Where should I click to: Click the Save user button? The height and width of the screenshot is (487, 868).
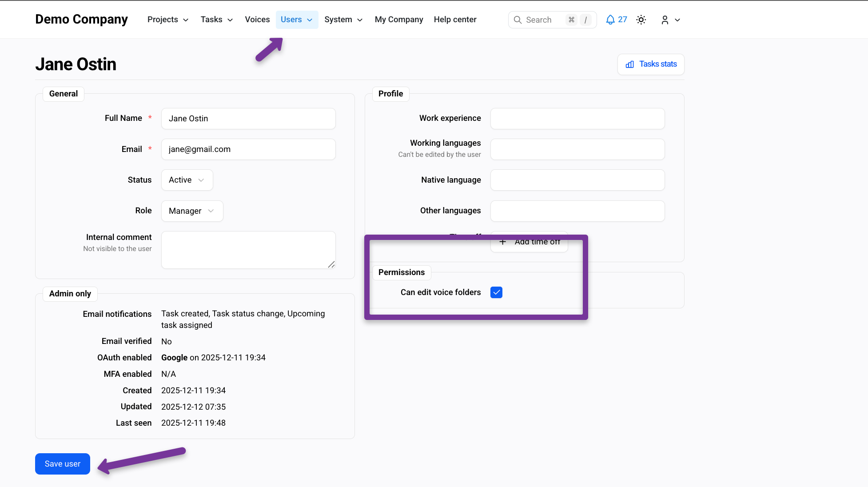click(x=63, y=464)
